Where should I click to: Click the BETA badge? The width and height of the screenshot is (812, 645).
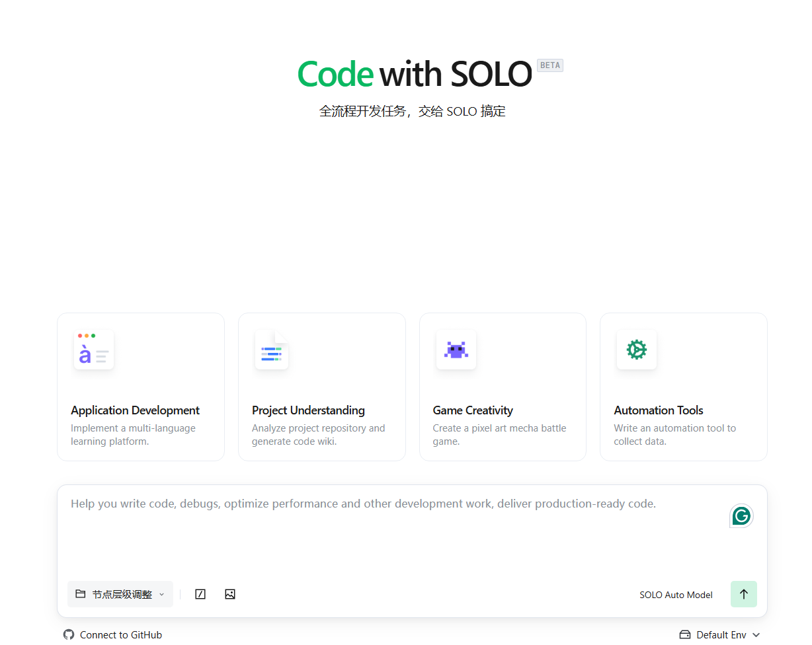pyautogui.click(x=550, y=65)
